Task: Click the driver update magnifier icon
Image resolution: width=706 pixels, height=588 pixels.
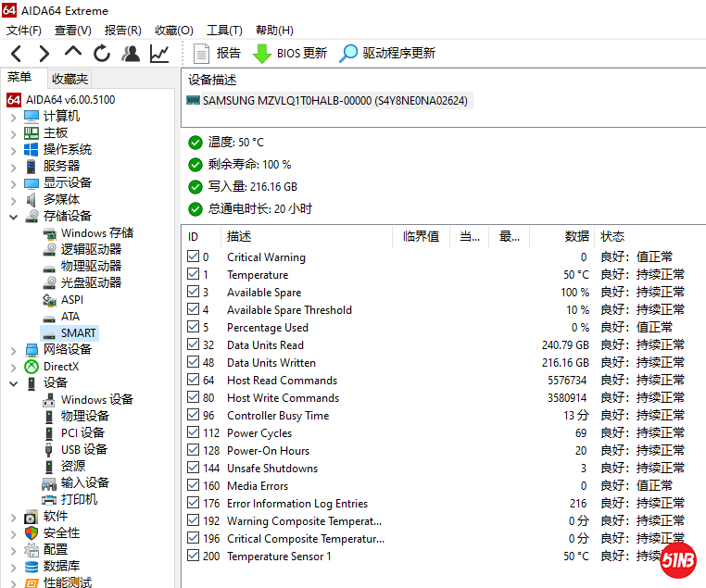Action: [x=348, y=54]
